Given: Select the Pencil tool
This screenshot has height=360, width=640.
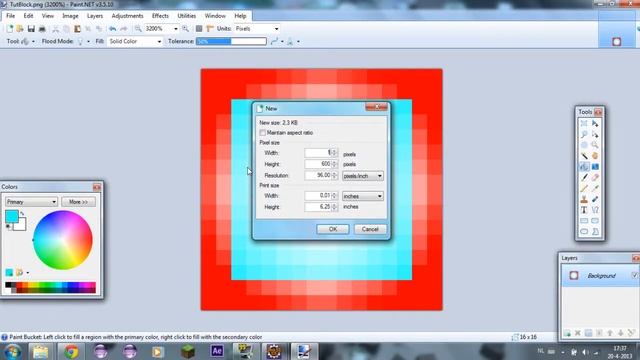Looking at the screenshot, I should point(584,188).
